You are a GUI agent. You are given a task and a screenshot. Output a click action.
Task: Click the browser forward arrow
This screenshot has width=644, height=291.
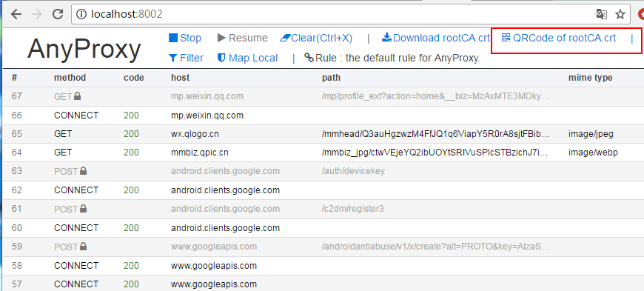pos(37,14)
